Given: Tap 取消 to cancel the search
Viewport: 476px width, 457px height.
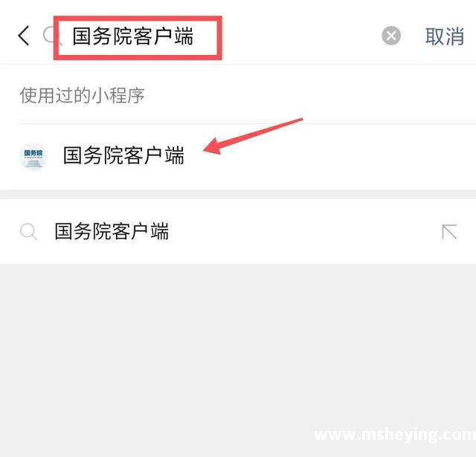Looking at the screenshot, I should (x=445, y=36).
